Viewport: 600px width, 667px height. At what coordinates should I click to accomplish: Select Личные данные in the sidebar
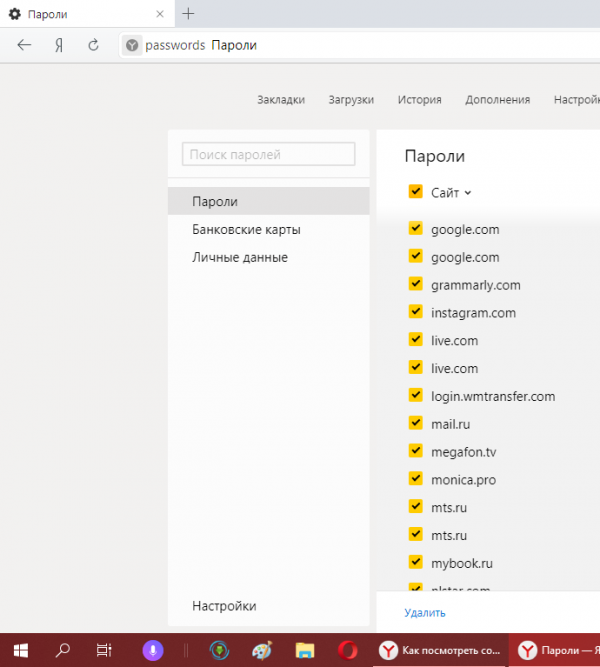point(269,257)
